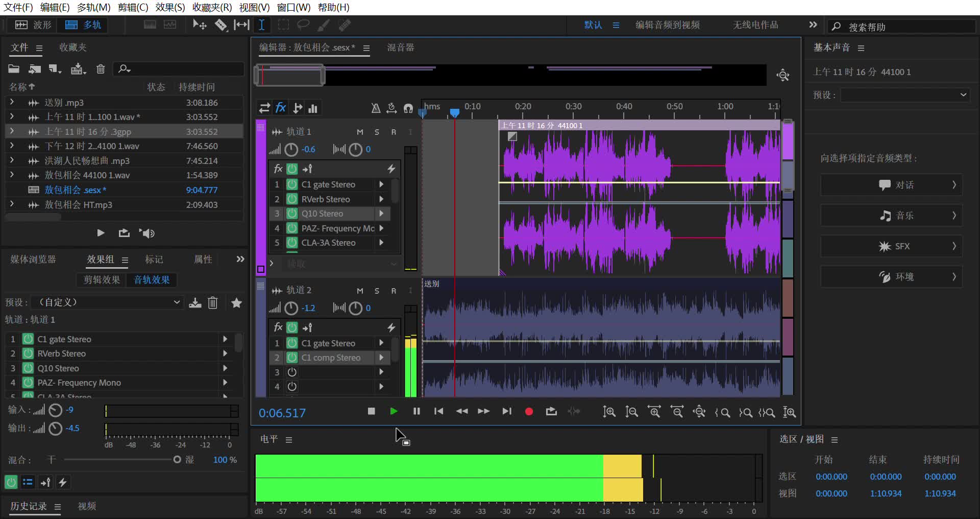Image resolution: width=980 pixels, height=519 pixels.
Task: Open the 文件(F) menu
Action: [18, 7]
